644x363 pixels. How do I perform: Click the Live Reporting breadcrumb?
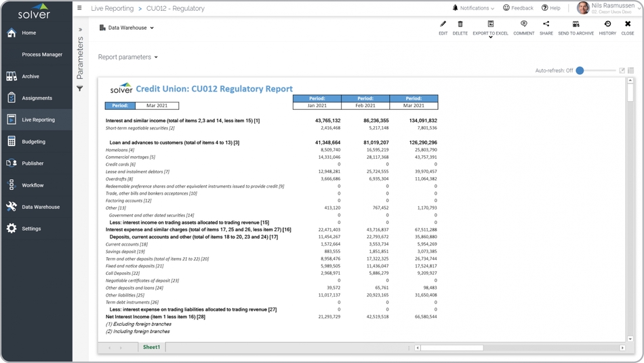112,9
